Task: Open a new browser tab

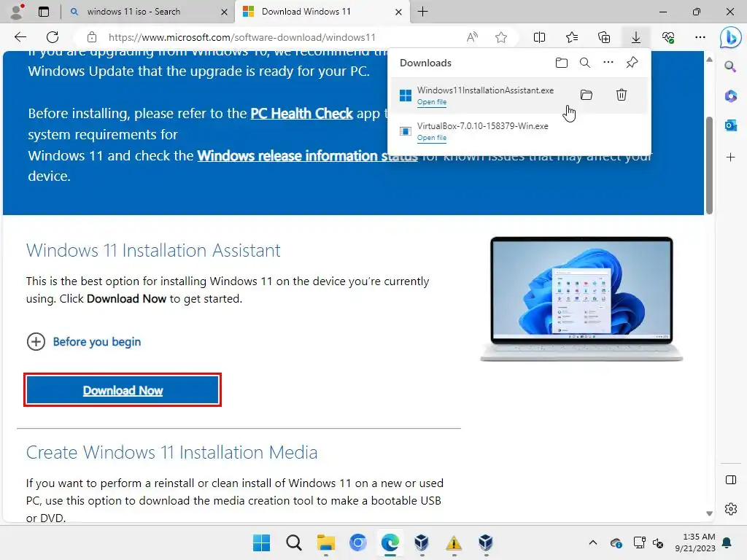Action: 422,12
